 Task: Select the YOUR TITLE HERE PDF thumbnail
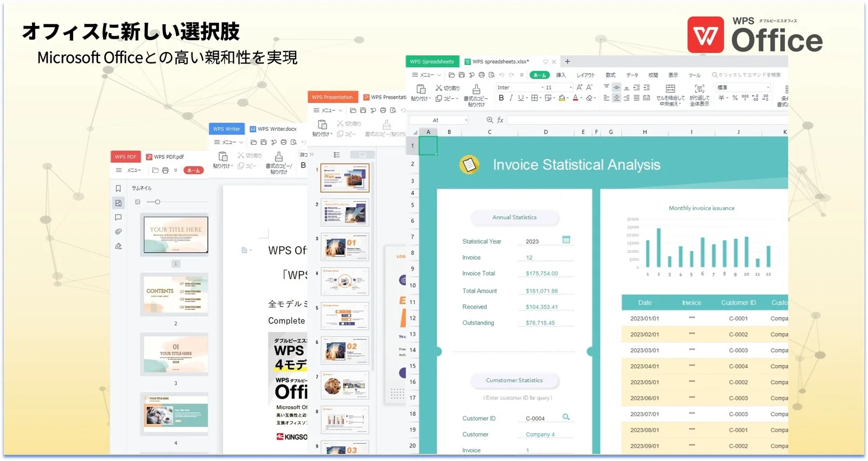coord(176,235)
